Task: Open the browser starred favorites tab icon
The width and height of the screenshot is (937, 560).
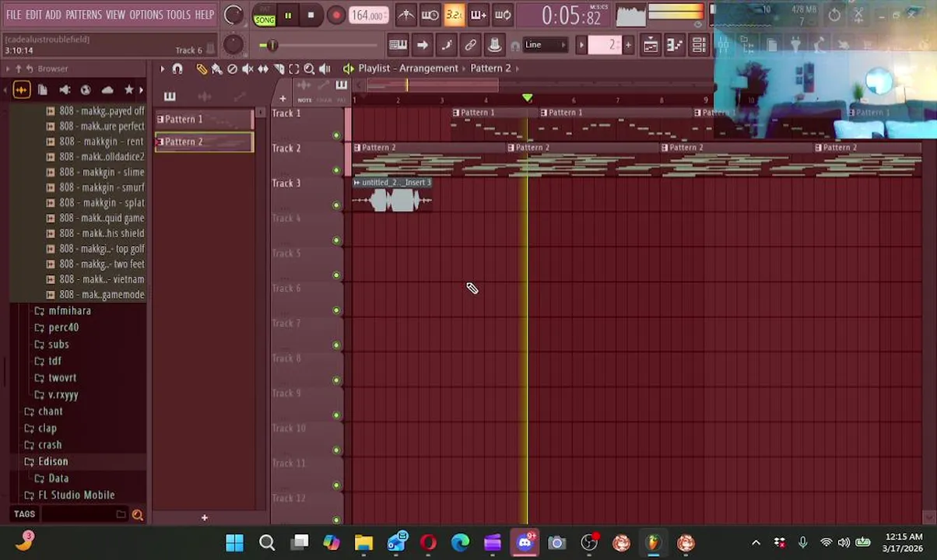Action: point(129,90)
